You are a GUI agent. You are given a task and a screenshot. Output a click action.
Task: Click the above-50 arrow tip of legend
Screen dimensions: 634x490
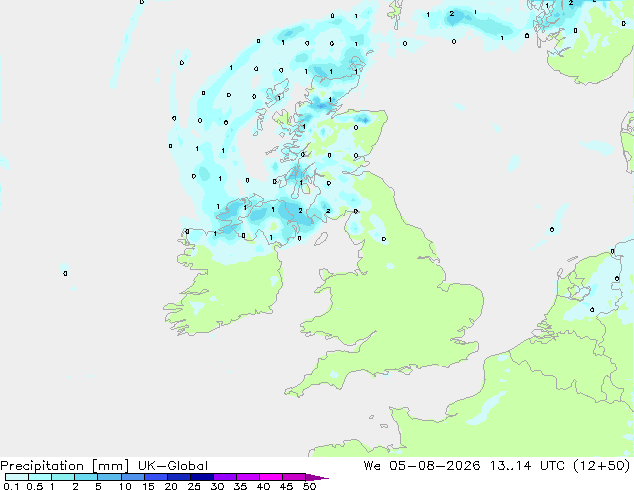click(x=317, y=477)
